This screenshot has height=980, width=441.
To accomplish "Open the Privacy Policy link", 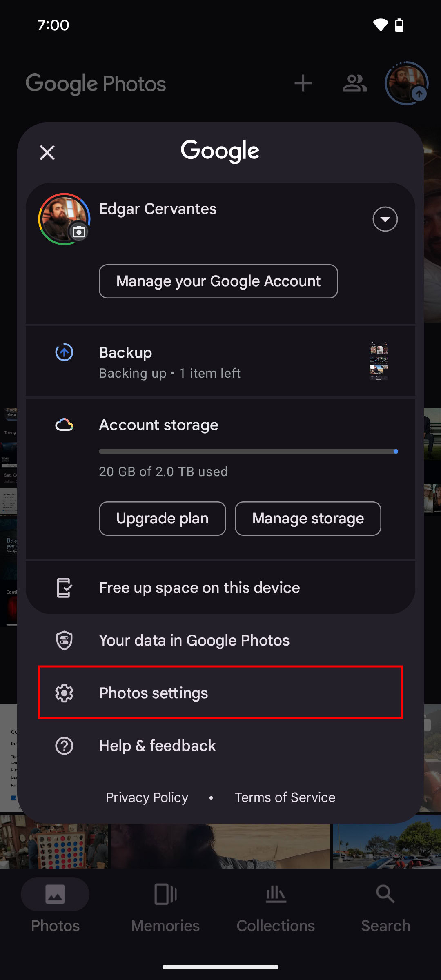I will (147, 797).
